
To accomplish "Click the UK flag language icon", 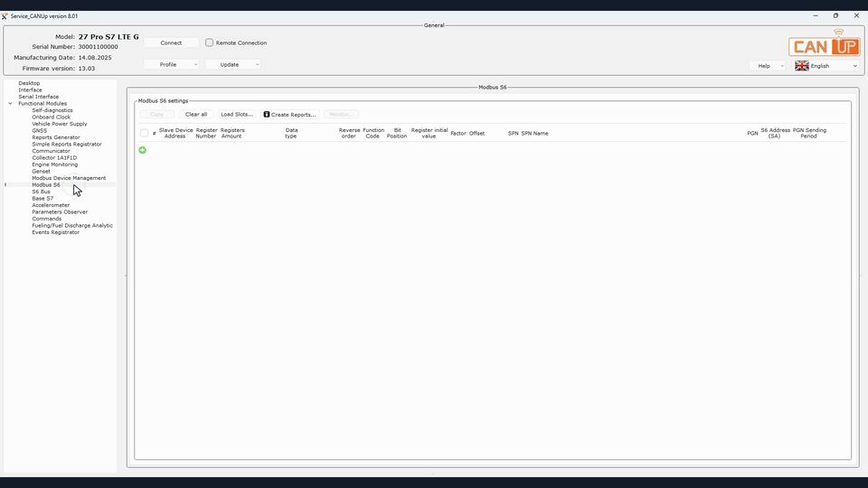I will coord(802,66).
